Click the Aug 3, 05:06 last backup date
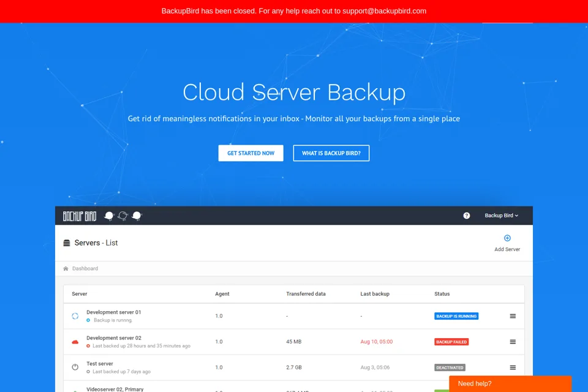This screenshot has width=588, height=392. (x=375, y=367)
